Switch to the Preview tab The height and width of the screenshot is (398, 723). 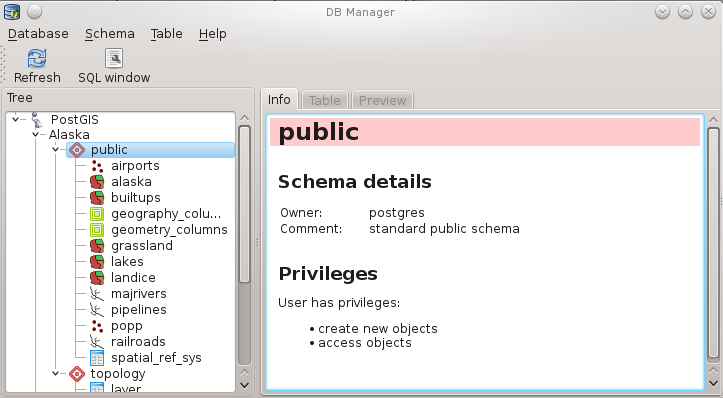(x=382, y=100)
